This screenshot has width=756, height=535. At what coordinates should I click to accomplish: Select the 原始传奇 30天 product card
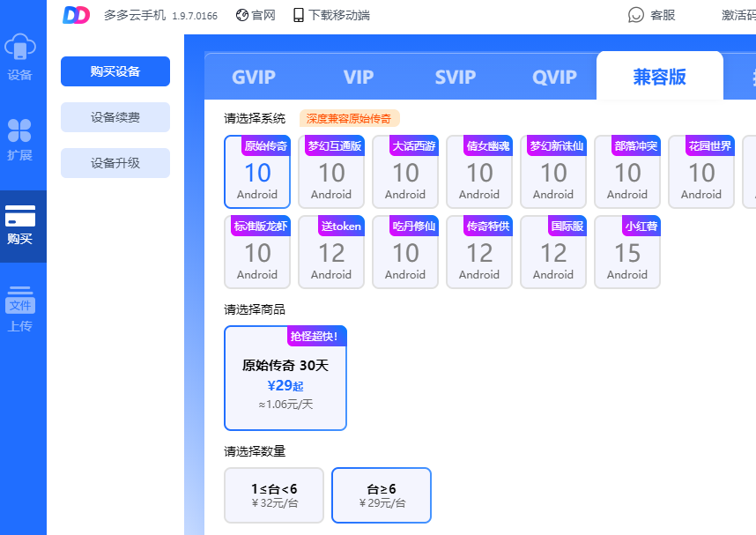pos(285,378)
